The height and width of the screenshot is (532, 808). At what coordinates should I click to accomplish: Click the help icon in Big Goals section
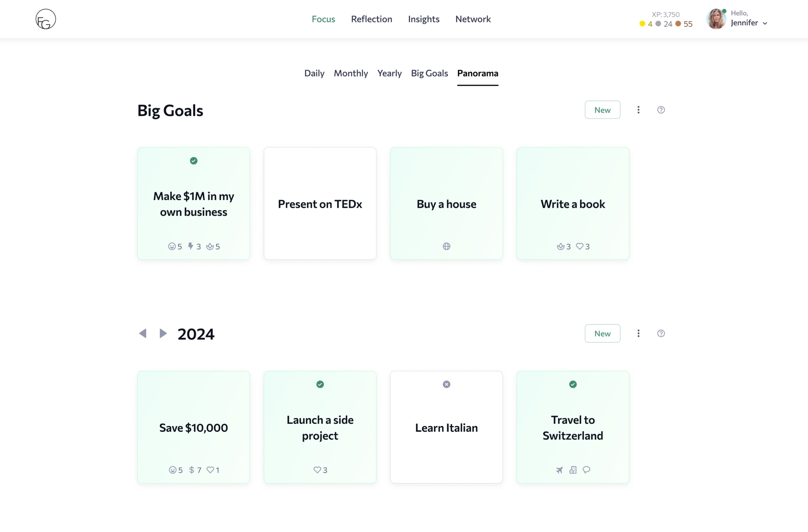(661, 110)
